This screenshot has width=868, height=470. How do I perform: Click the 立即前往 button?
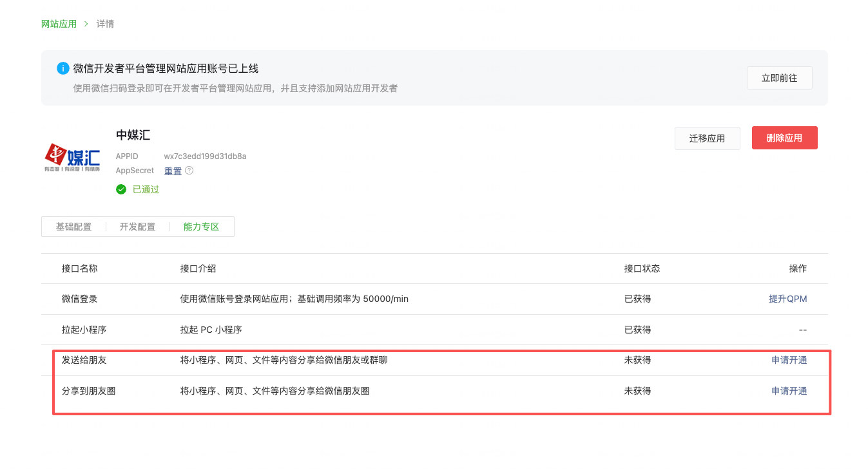[x=779, y=78]
